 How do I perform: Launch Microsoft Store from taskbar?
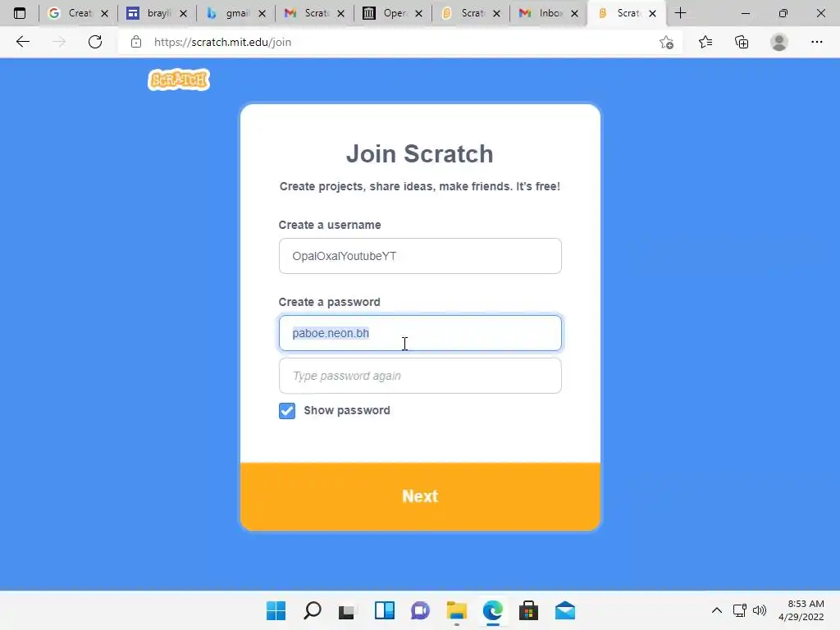click(528, 610)
